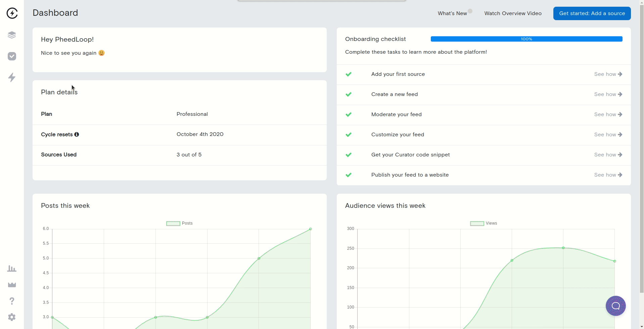Click the green check for Publish your feed
Image resolution: width=644 pixels, height=329 pixels.
click(x=349, y=175)
